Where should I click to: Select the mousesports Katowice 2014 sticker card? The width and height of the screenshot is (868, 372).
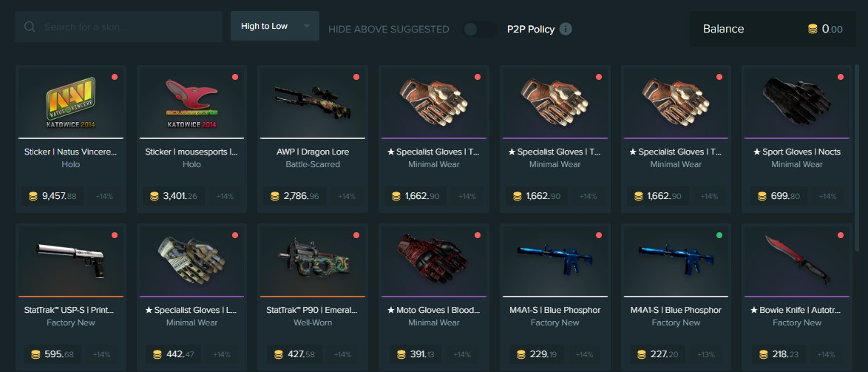191,139
